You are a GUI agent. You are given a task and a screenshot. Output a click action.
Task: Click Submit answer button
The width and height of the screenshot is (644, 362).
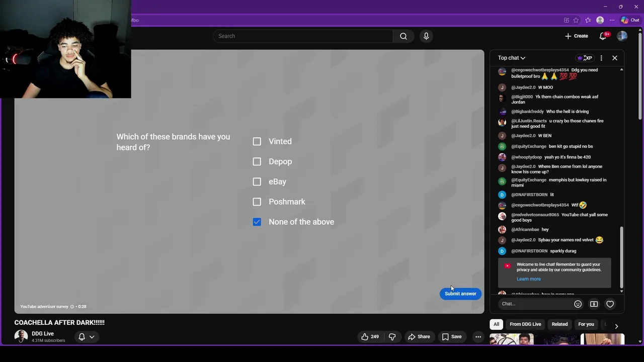[460, 294]
